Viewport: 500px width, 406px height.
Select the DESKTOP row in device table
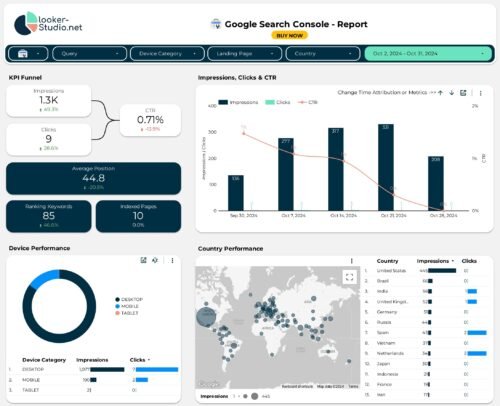coord(94,369)
